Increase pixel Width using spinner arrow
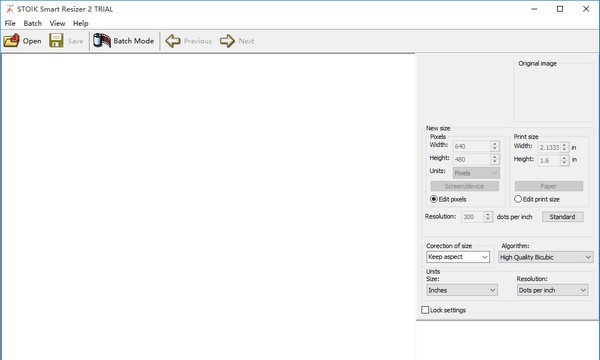Screen dimensions: 600x360 495,144
